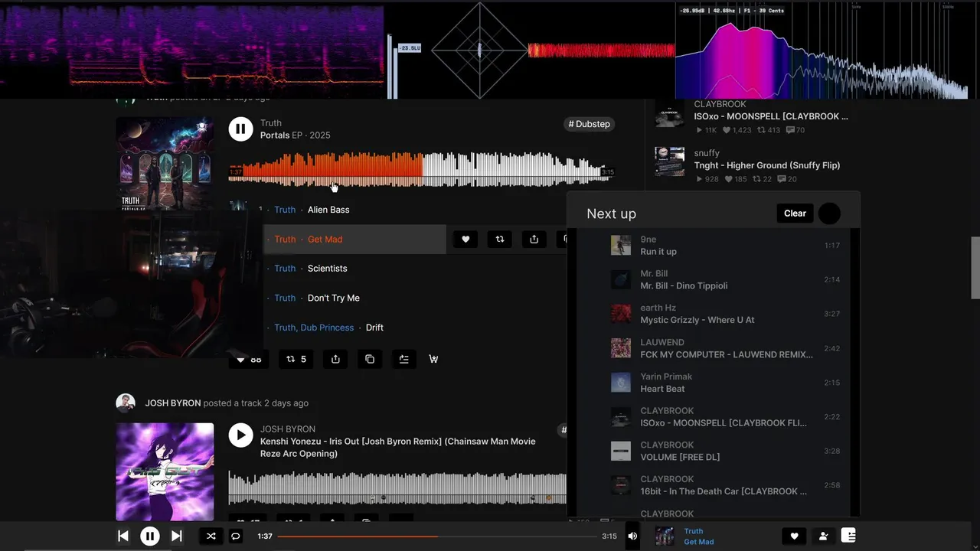Pause playback from the bottom player bar
The image size is (980, 551).
click(150, 536)
